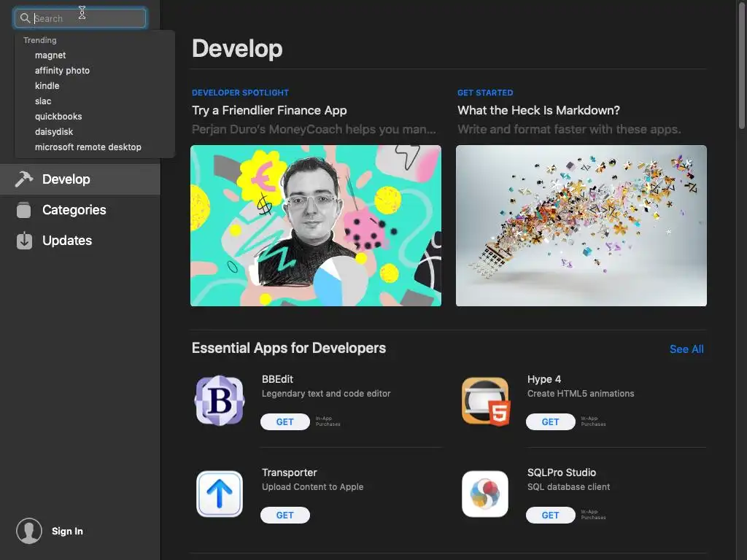
Task: Click 'Create HTML5 animations' subtitle
Action: tap(581, 393)
